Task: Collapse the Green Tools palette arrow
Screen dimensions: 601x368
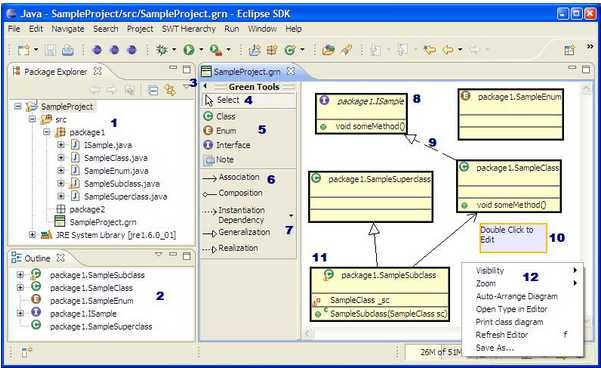Action: pyautogui.click(x=205, y=86)
